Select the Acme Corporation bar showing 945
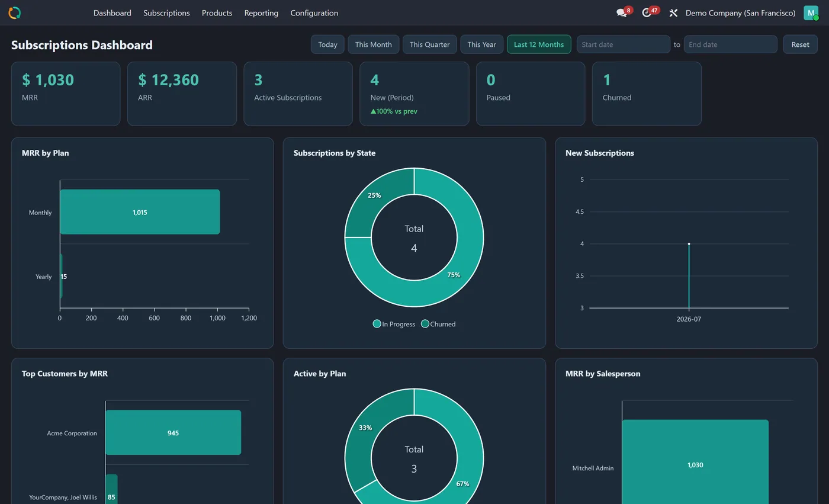This screenshot has height=504, width=829. point(173,433)
